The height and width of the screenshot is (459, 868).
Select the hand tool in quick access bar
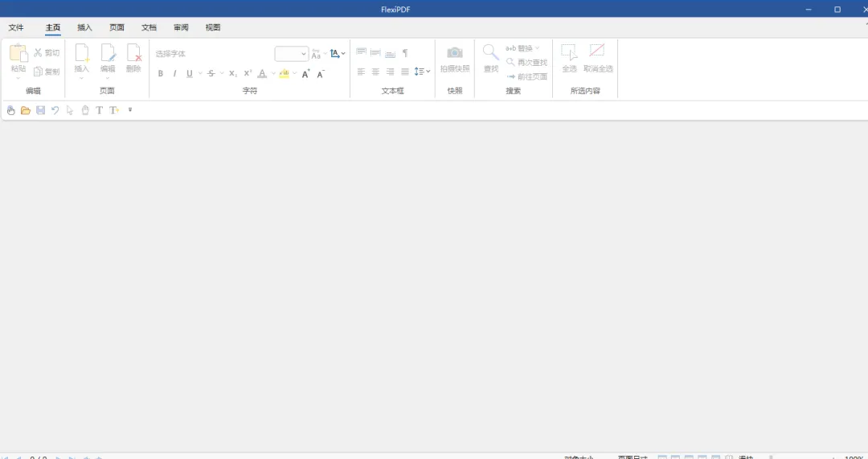[x=11, y=110]
